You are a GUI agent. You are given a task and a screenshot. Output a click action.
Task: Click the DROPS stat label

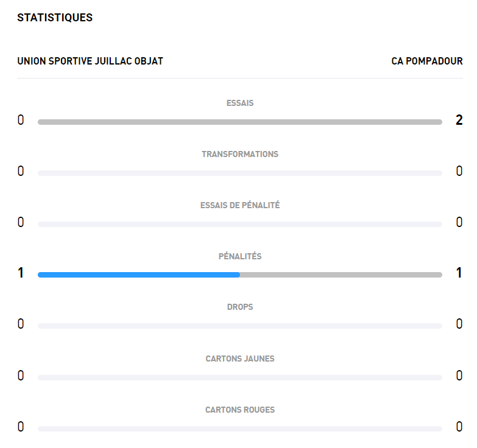click(x=240, y=307)
